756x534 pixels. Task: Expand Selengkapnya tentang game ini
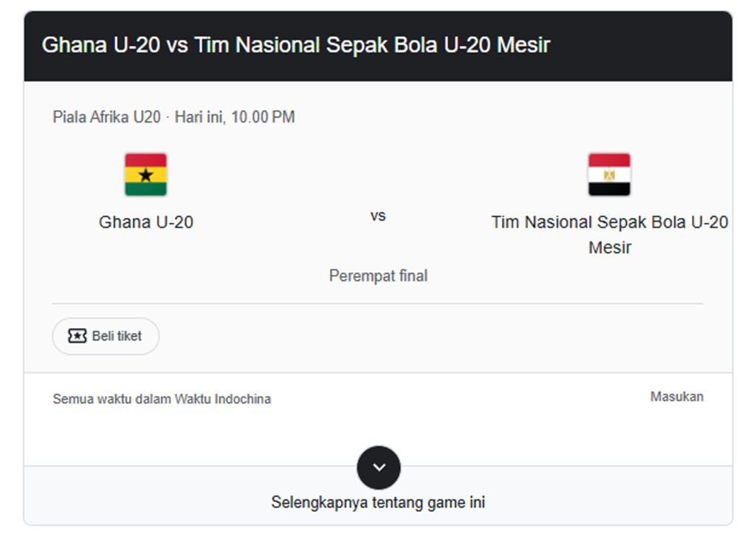click(379, 502)
